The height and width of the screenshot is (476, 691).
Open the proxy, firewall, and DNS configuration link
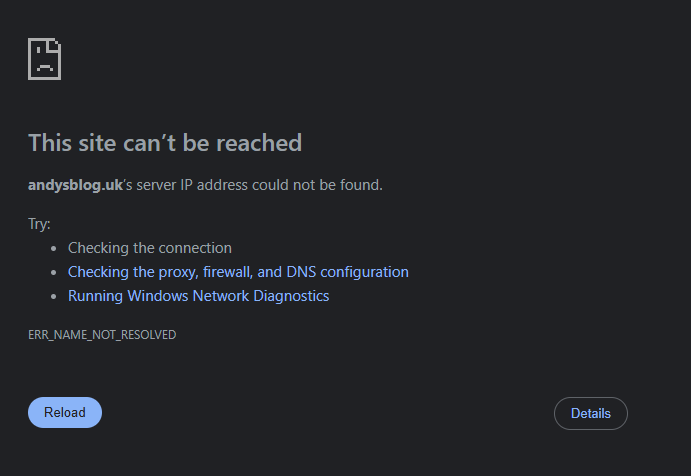click(x=238, y=272)
